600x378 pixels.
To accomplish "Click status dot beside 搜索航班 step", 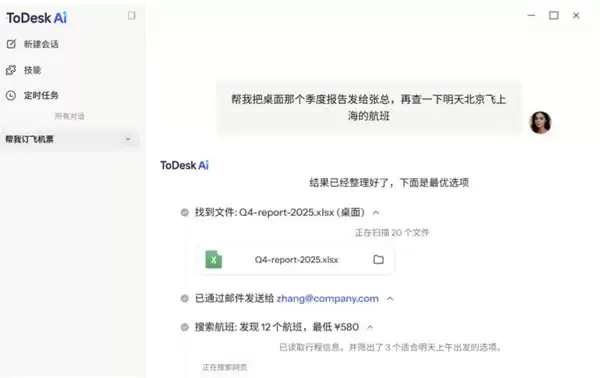I will click(x=184, y=327).
